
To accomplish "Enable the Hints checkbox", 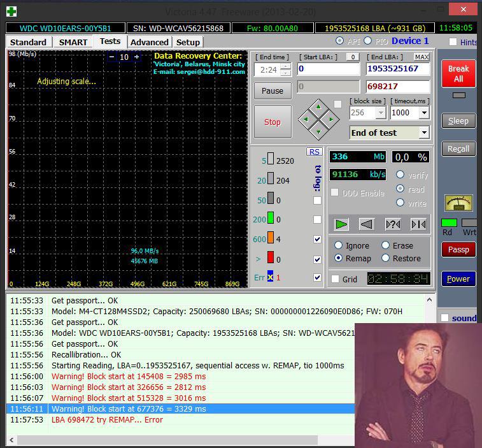I will coord(453,42).
